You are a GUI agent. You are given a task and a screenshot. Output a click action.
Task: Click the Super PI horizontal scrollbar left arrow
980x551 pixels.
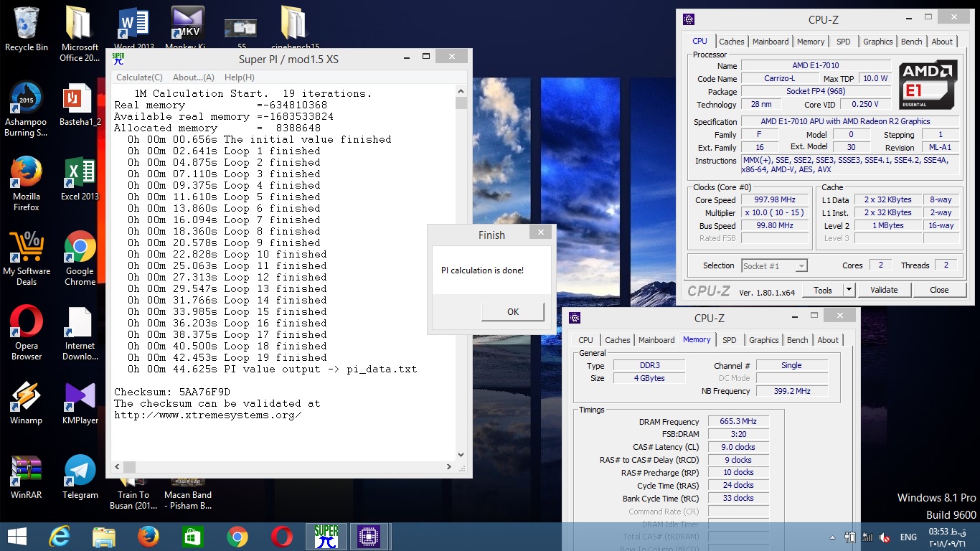117,466
